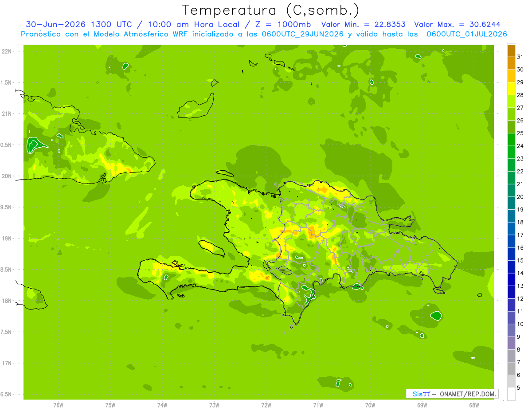Click the '75W' longitude axis label

110,405
